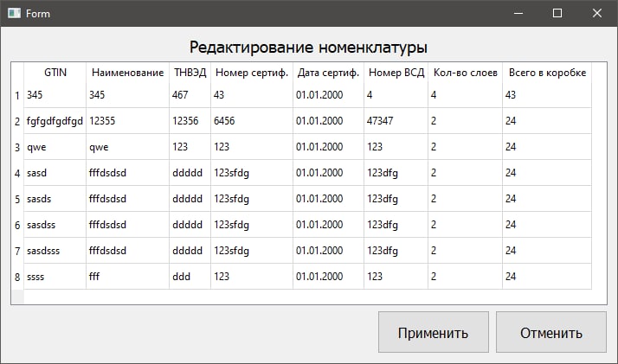The image size is (618, 364).
Task: Select row header number 7
Action: pyautogui.click(x=17, y=251)
